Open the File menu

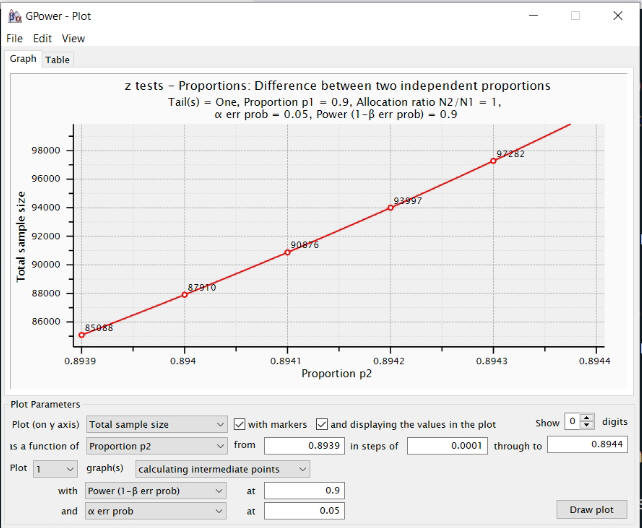(14, 38)
